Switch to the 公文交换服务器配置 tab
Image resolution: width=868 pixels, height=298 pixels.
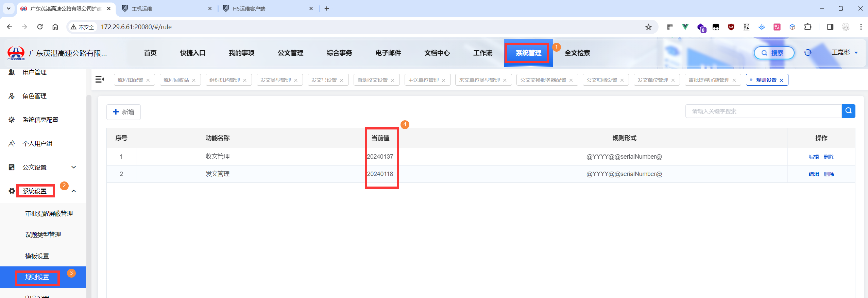tap(543, 80)
